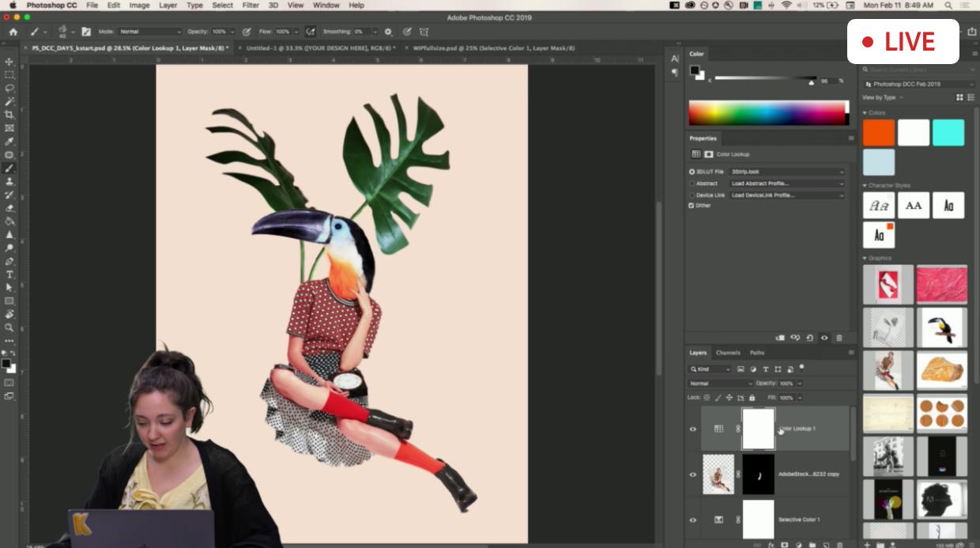This screenshot has height=548, width=980.
Task: Select the Pen tool
Action: pos(9,261)
